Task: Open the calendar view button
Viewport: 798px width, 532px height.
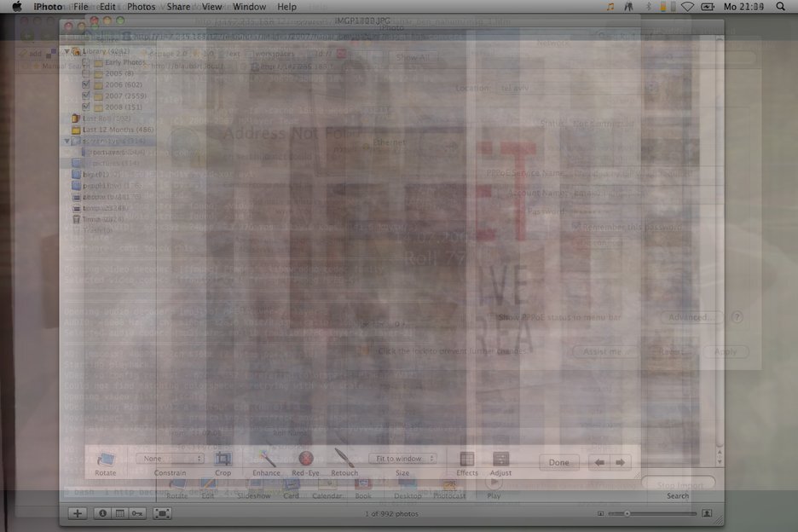Action: [x=119, y=513]
